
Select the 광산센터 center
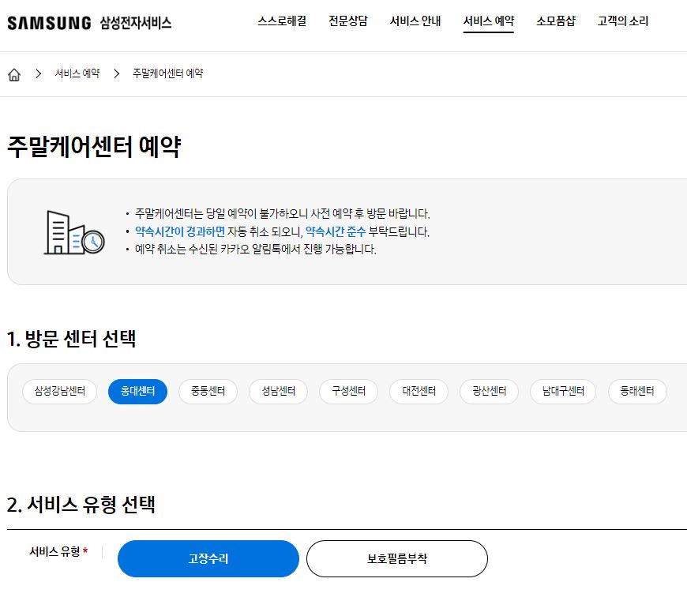(488, 391)
